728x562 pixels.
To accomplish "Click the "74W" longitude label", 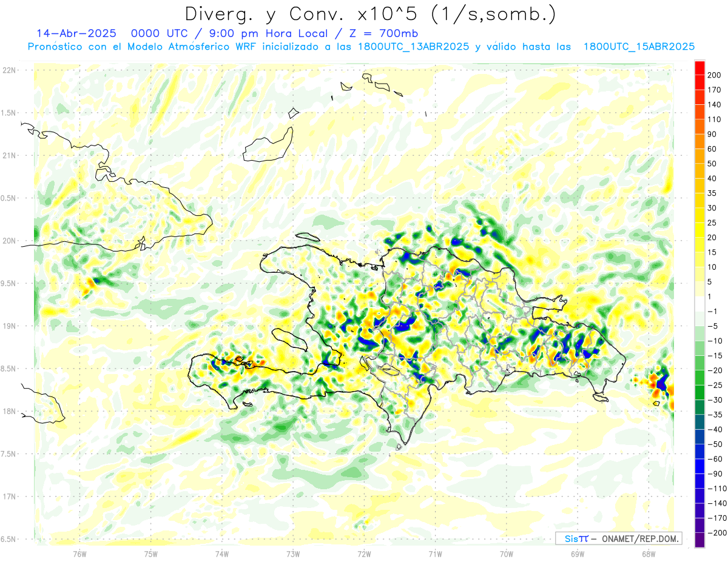I will point(222,554).
